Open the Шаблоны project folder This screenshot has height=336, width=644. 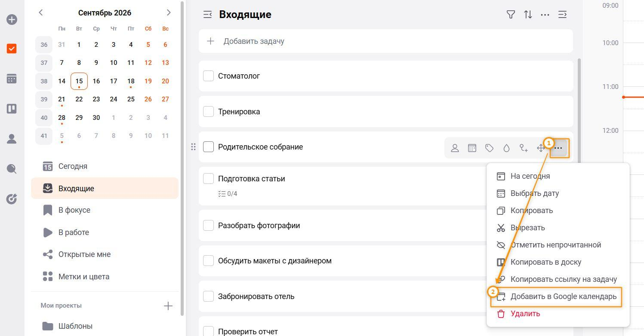[x=105, y=326]
